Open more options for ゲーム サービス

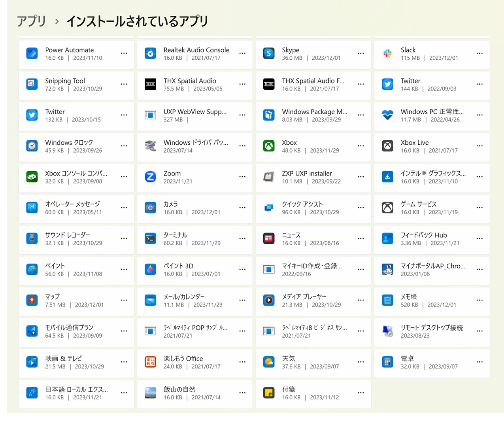click(x=479, y=208)
